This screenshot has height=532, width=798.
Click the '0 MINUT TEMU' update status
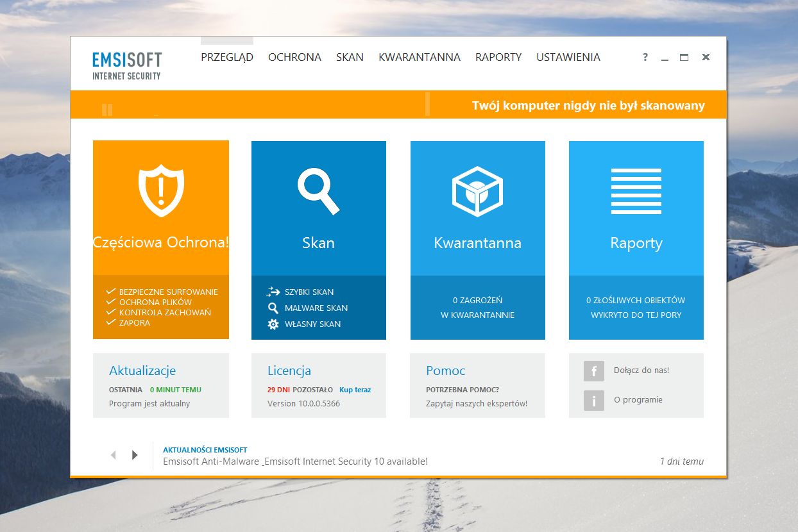[x=176, y=390]
